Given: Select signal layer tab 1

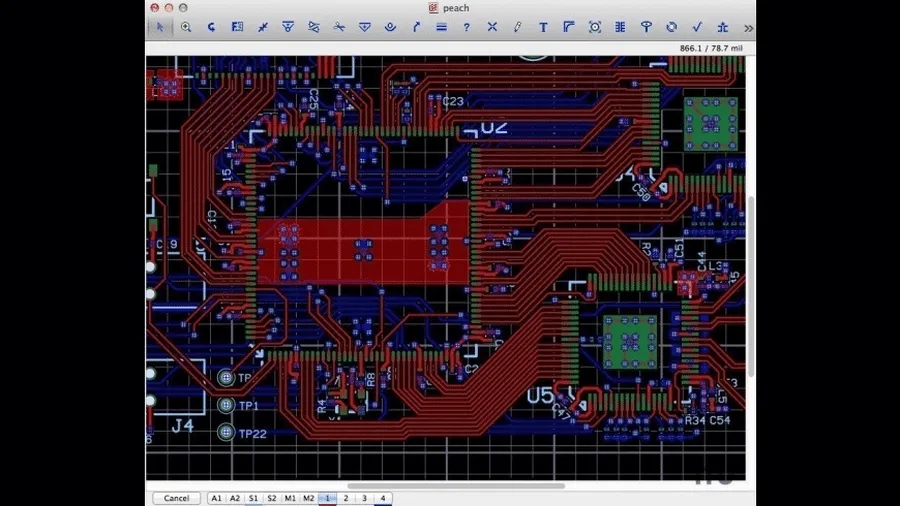Looking at the screenshot, I should [327, 498].
